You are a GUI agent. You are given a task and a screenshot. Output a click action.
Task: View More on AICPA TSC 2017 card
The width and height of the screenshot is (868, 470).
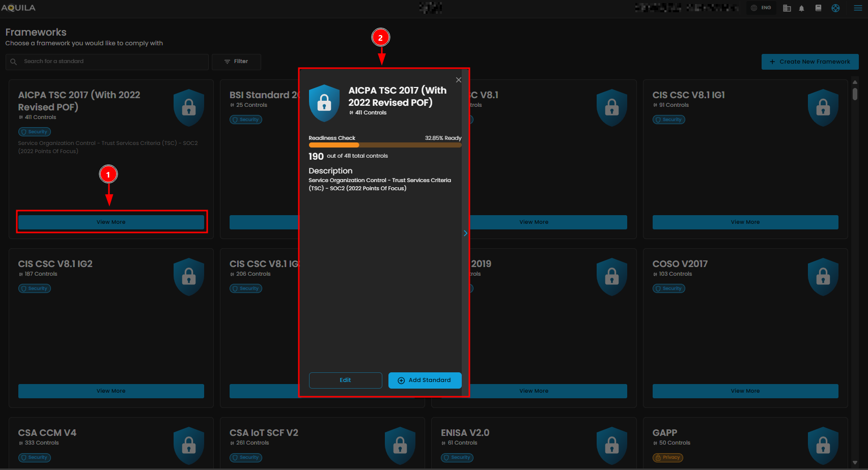pyautogui.click(x=111, y=222)
